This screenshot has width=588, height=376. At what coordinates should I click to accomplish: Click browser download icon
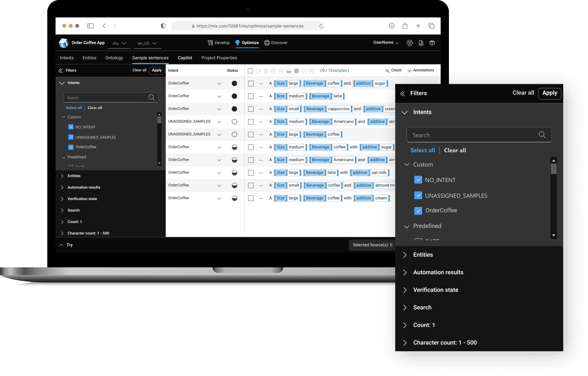392,26
